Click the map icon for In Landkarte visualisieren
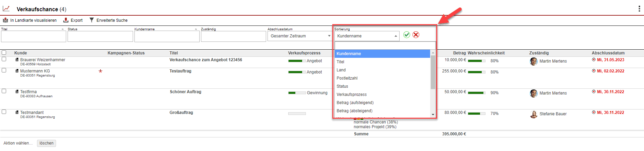The width and height of the screenshot is (644, 151). pos(5,20)
